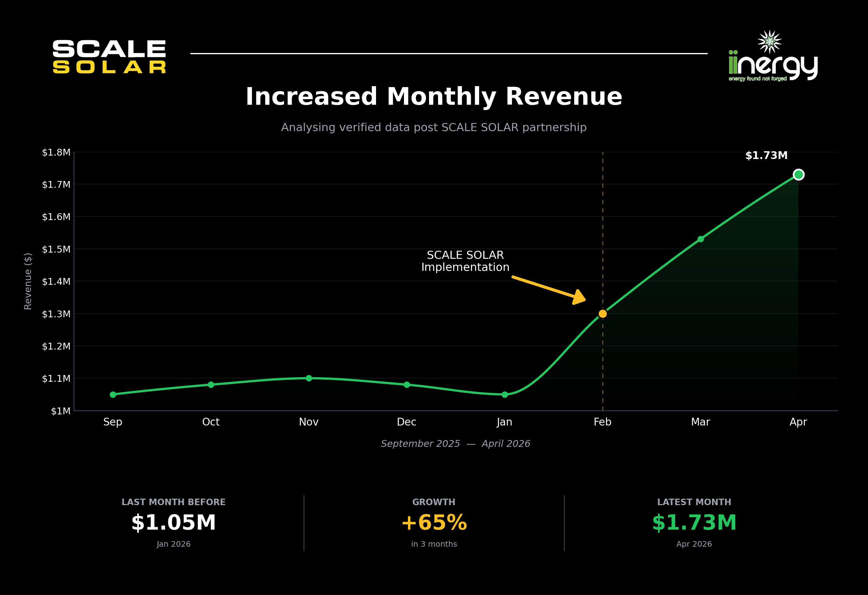Select the October data point

point(211,385)
